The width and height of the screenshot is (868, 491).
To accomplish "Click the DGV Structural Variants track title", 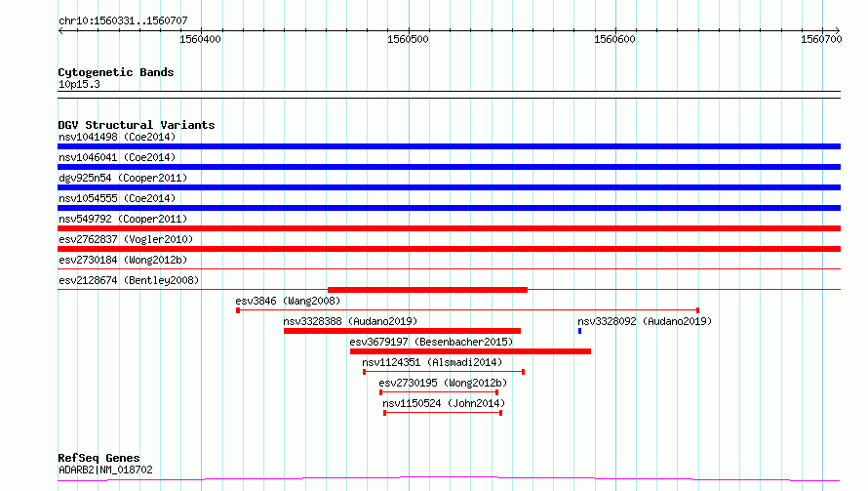I will [x=137, y=125].
